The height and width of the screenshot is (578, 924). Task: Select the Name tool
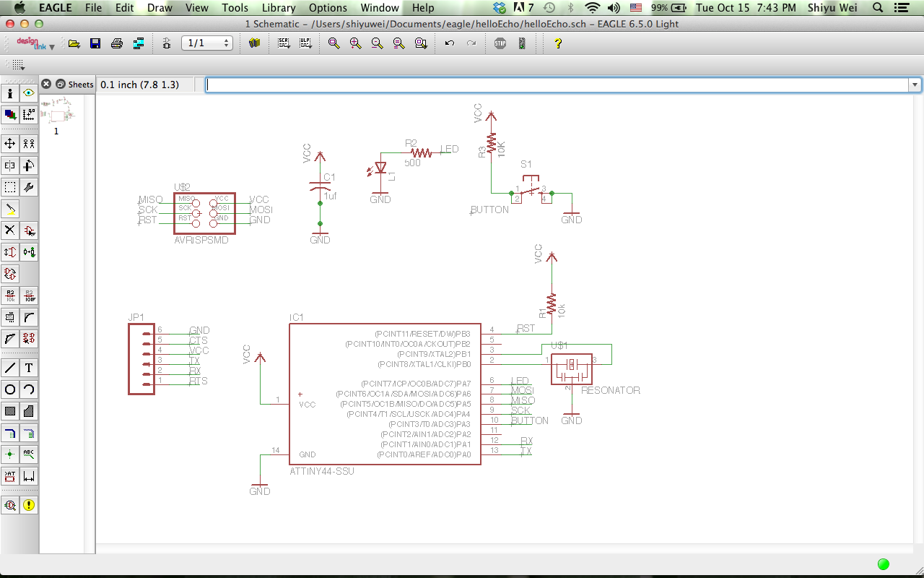10,296
